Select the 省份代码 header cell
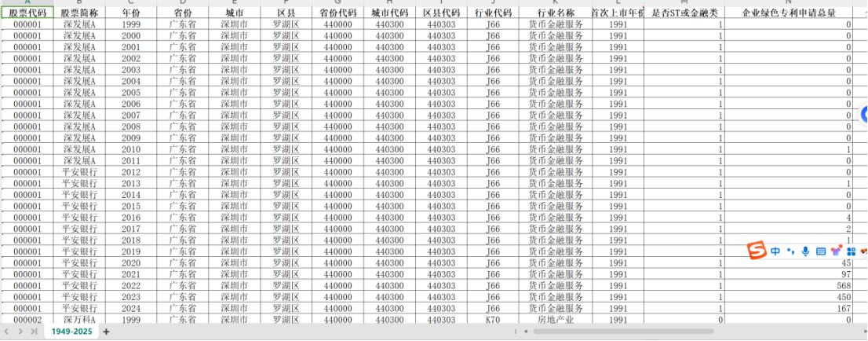This screenshot has width=868, height=341. [337, 13]
